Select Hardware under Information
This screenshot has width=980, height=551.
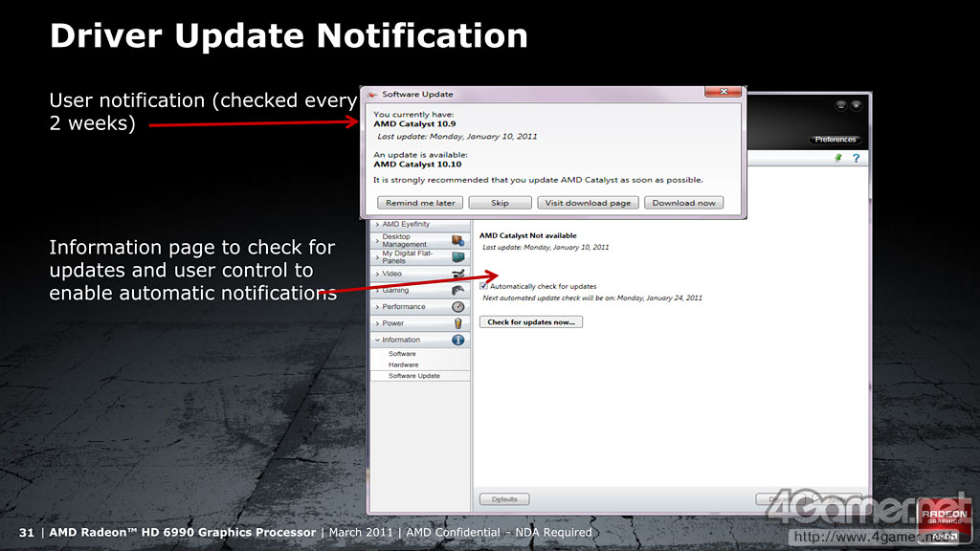[x=403, y=364]
